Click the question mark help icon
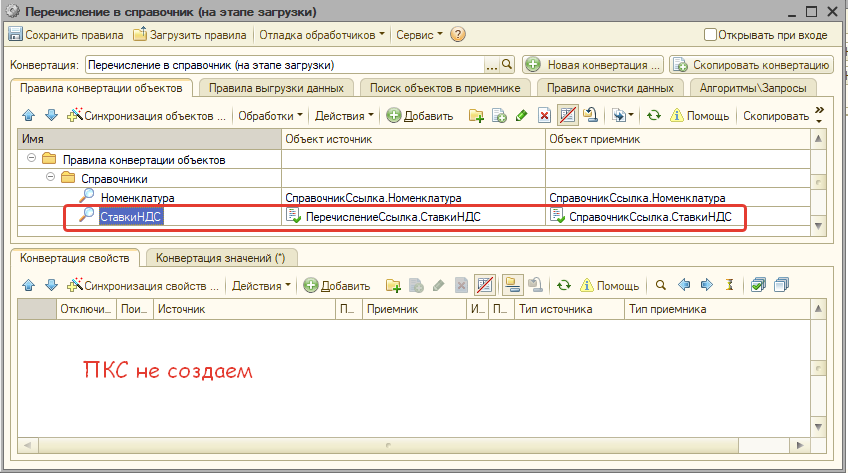Viewport: 848px width, 473px height. [458, 35]
